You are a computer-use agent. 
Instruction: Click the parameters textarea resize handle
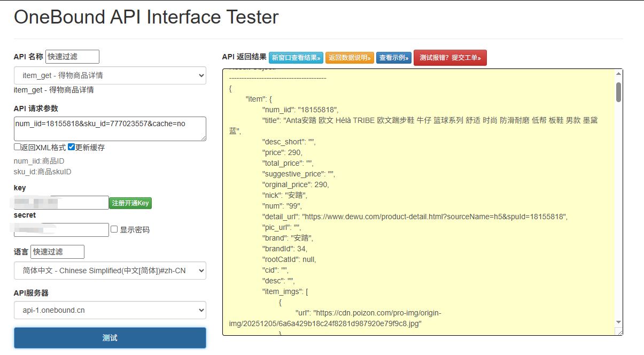(203, 137)
